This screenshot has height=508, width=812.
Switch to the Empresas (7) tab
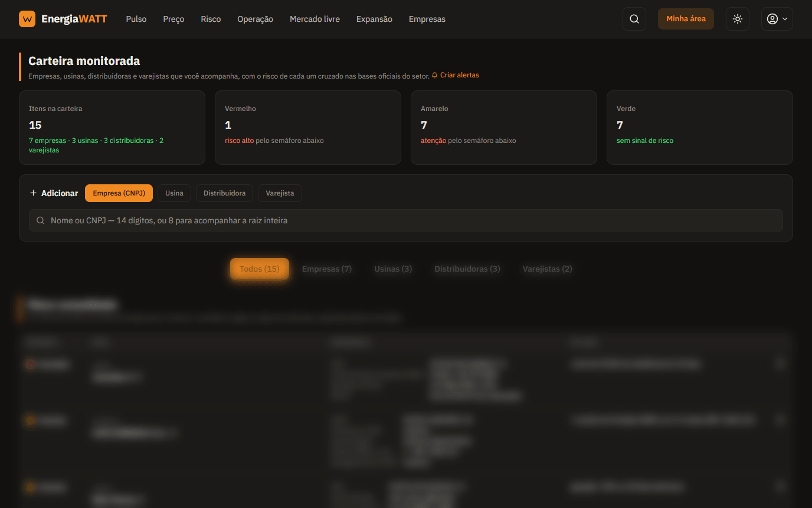tap(327, 269)
